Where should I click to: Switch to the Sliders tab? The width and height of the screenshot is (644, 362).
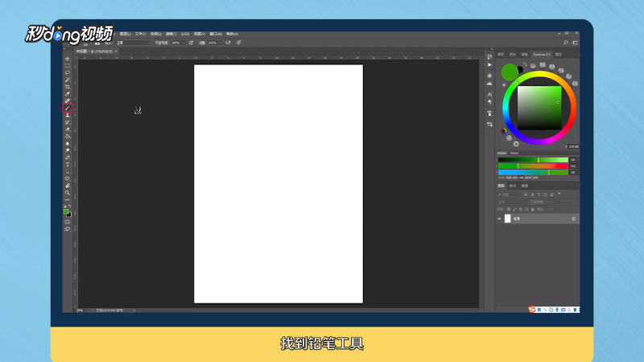click(x=502, y=153)
